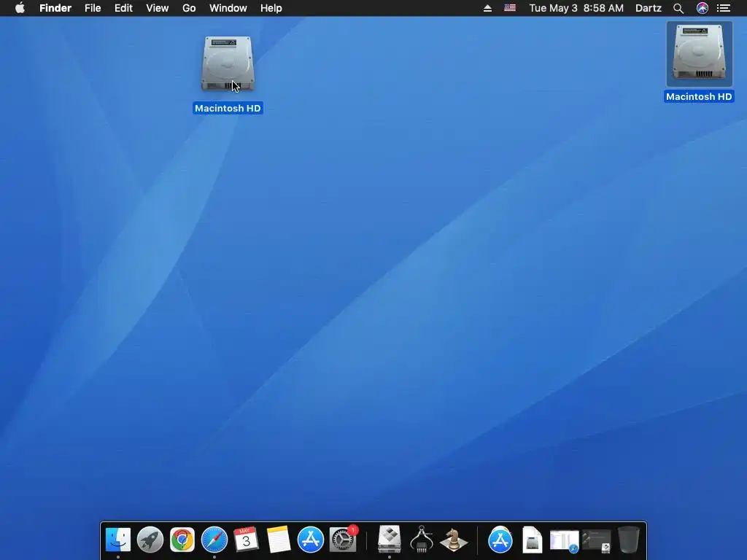Screen dimensions: 747x560
Task: Open Boot Camp Assistant in Dock
Action: click(x=390, y=539)
